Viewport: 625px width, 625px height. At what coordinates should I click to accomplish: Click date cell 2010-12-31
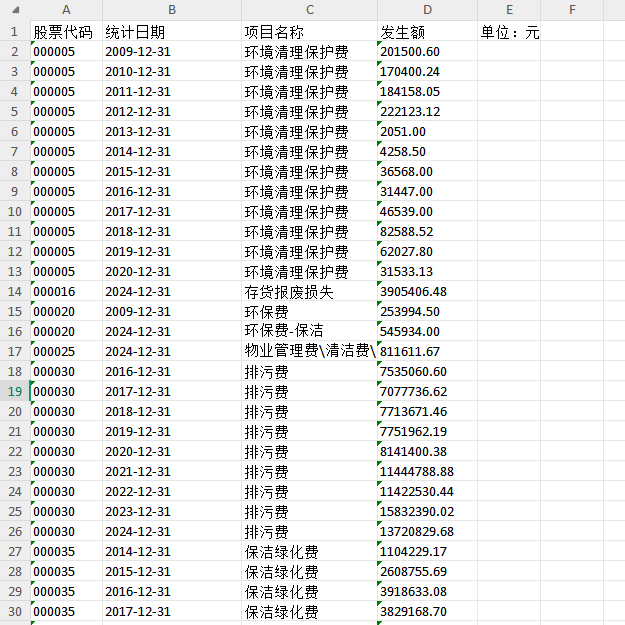[172, 71]
